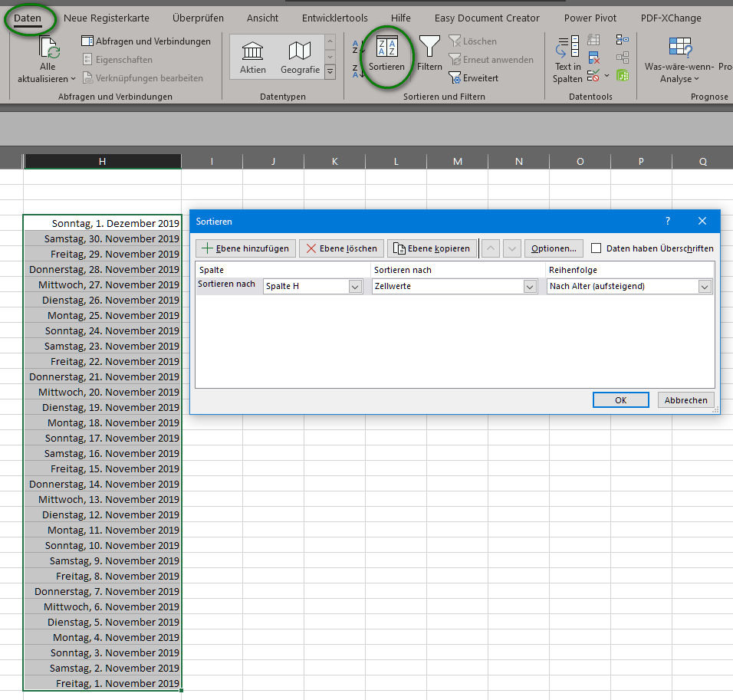Open the Ansicht ribbon tab
733x700 pixels.
point(262,18)
